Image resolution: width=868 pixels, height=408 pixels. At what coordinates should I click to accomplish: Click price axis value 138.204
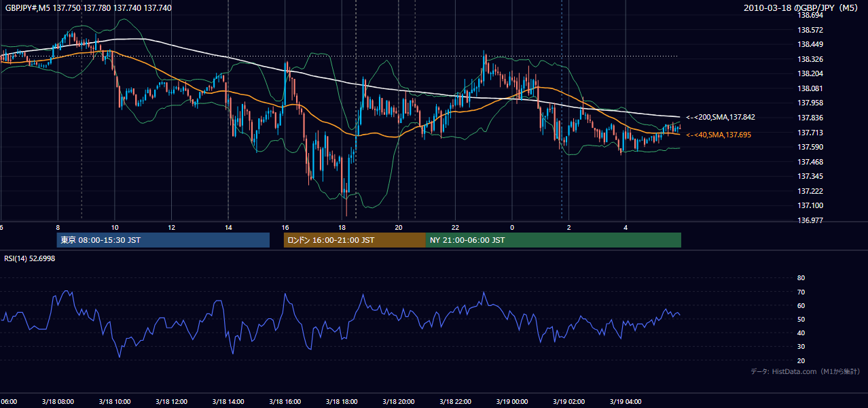click(810, 73)
